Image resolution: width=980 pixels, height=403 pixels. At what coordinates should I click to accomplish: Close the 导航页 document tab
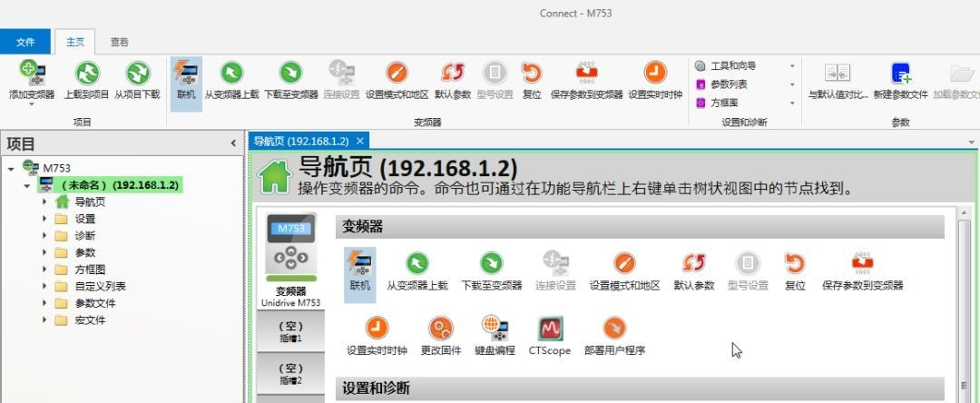[x=359, y=141]
